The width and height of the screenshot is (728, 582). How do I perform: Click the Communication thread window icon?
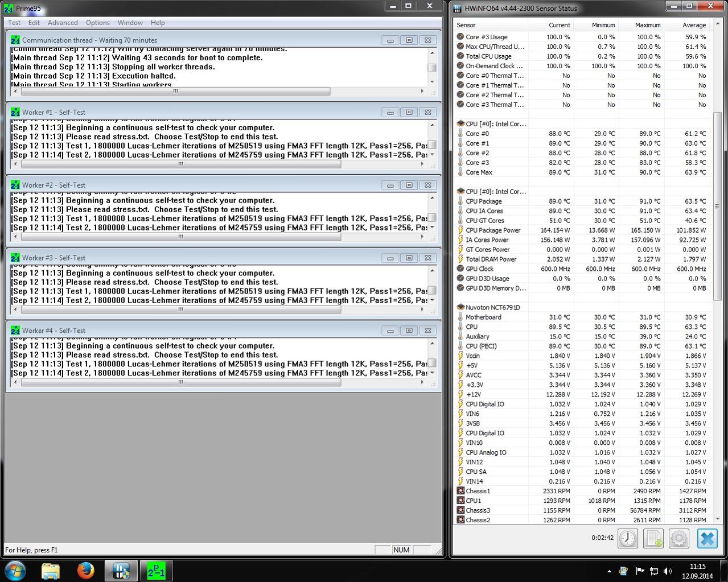[x=15, y=40]
